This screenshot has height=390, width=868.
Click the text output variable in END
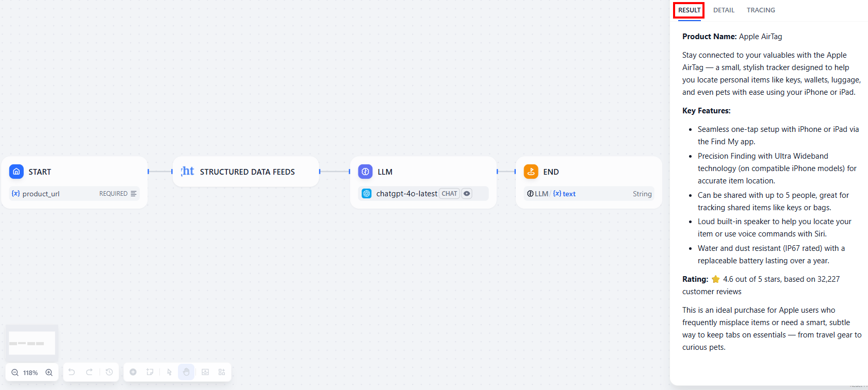pyautogui.click(x=569, y=194)
